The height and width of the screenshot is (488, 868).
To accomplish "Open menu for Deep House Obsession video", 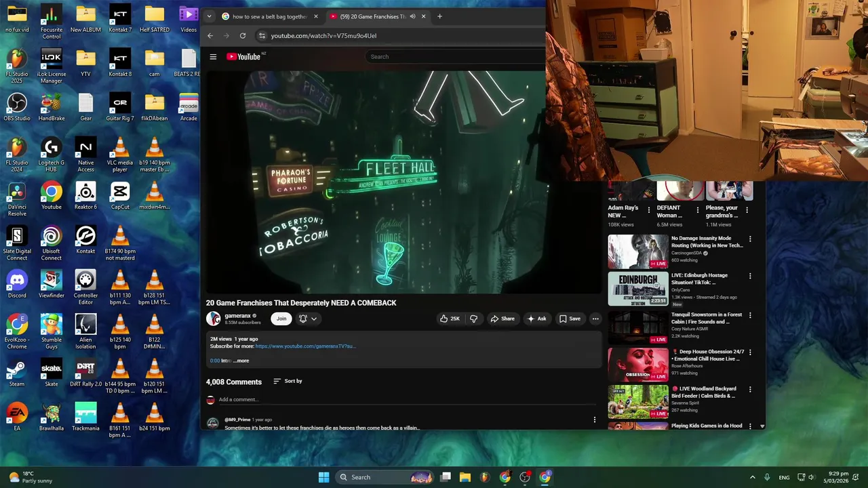I will tap(750, 352).
